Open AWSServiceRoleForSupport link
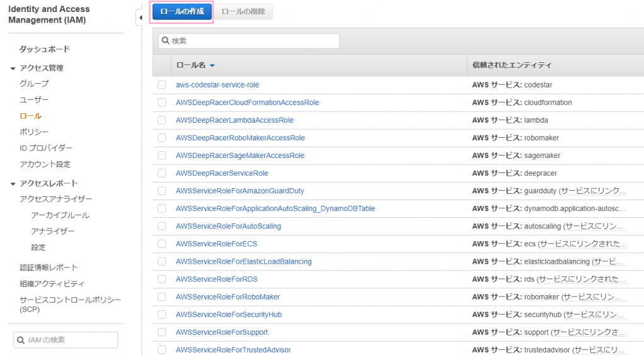This screenshot has width=644, height=355. click(x=222, y=332)
